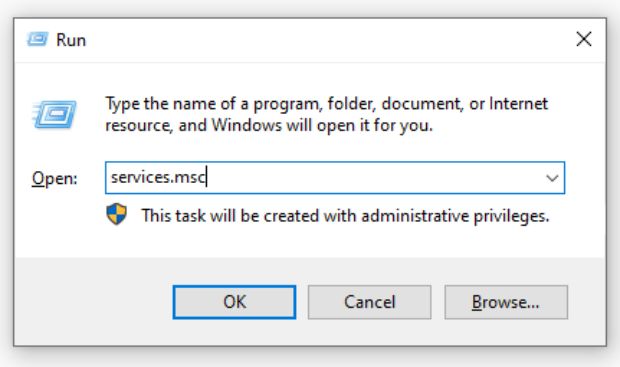Screen dimensions: 620x367
Task: Dismiss the dialog with Cancel
Action: [x=369, y=302]
